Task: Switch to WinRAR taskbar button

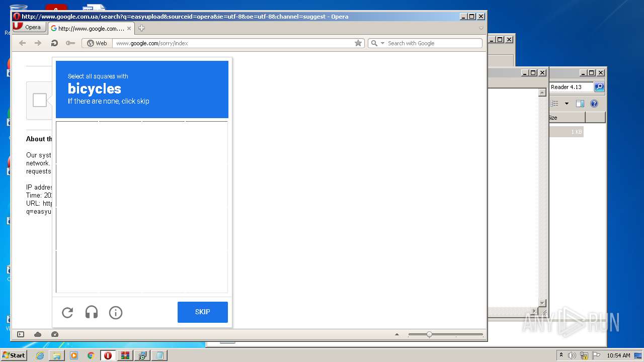Action: tap(125, 355)
